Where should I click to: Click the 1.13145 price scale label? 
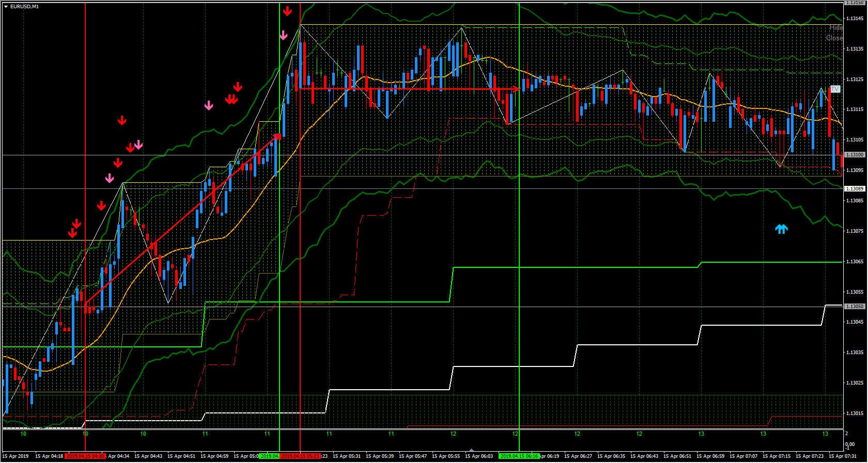click(855, 19)
